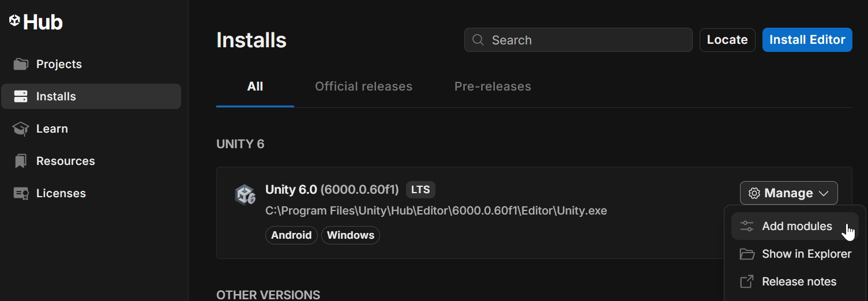868x301 pixels.
Task: Click the Unity 6 editor version icon
Action: (245, 195)
